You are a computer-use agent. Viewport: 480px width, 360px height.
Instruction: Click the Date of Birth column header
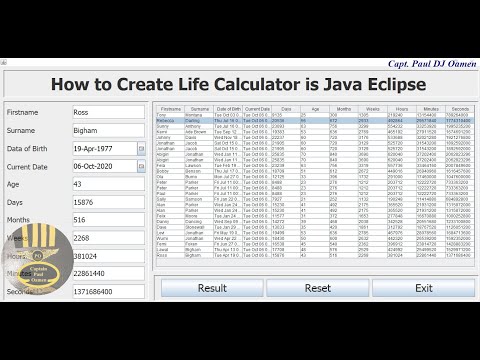(228, 109)
